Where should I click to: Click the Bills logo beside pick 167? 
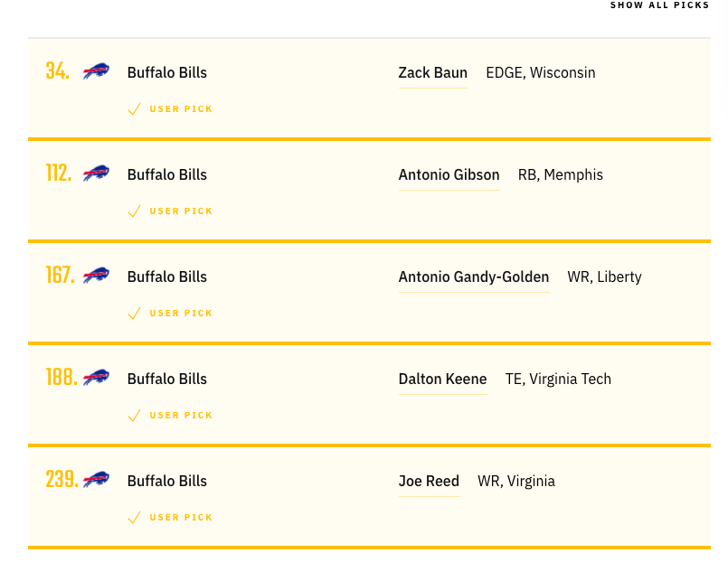coord(96,276)
